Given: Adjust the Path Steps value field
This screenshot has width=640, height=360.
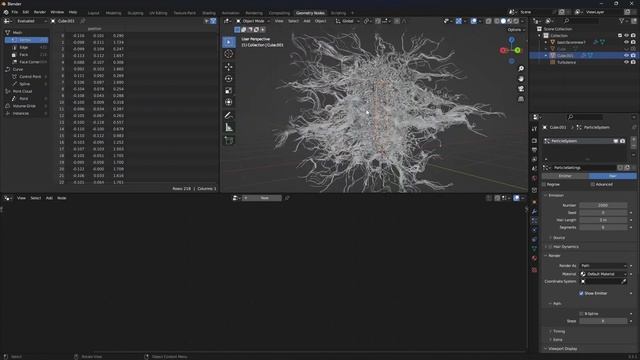Looking at the screenshot, I should tap(603, 321).
